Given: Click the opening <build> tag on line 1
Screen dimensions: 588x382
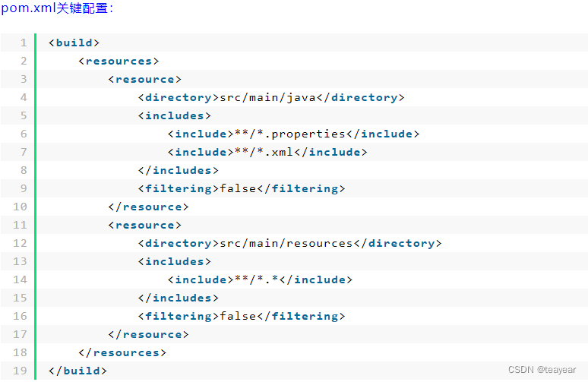Looking at the screenshot, I should pyautogui.click(x=74, y=43).
